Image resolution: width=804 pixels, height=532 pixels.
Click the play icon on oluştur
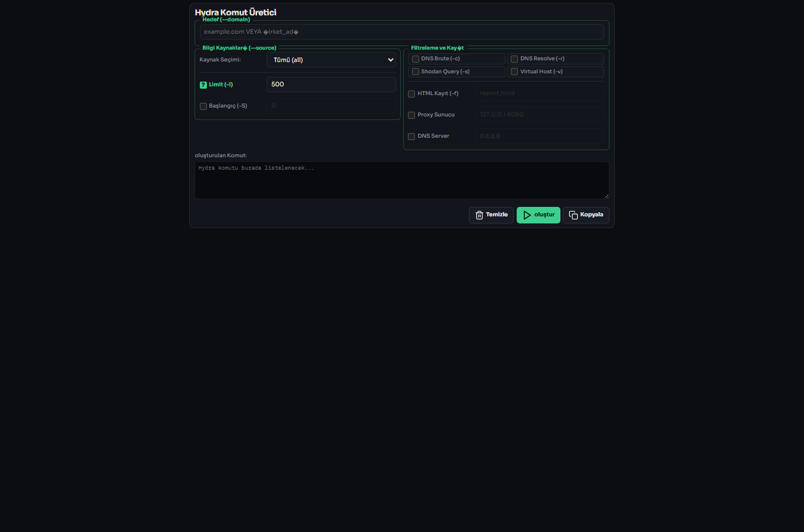tap(527, 215)
